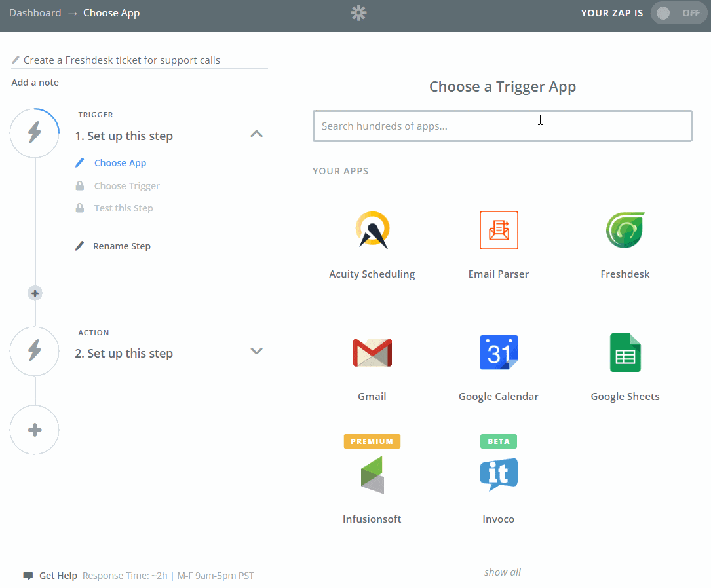Click the Trigger step lightning circle
Viewport: 711px width, 588px height.
pos(35,133)
